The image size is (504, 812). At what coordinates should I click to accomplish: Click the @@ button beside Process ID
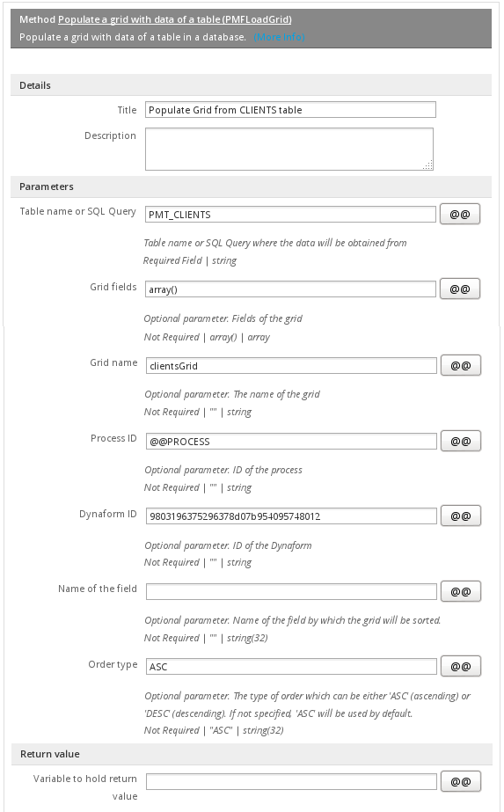coord(461,442)
